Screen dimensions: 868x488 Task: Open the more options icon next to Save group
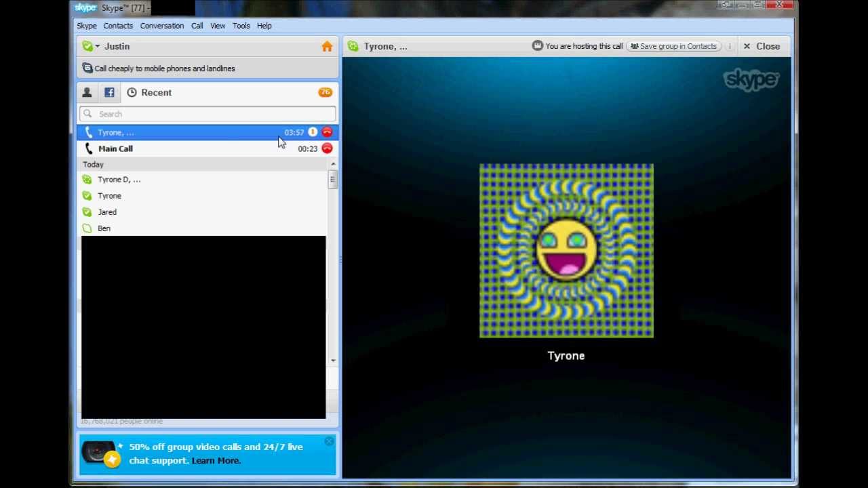(730, 46)
